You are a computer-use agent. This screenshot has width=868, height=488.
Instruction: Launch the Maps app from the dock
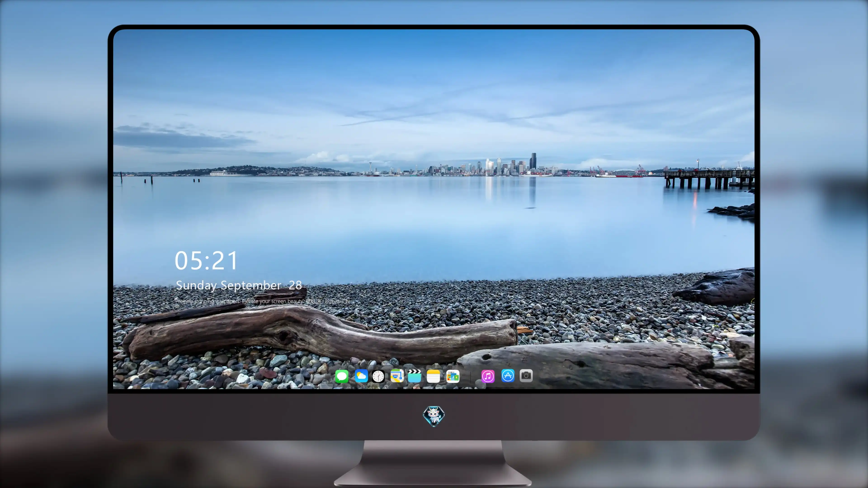point(397,376)
